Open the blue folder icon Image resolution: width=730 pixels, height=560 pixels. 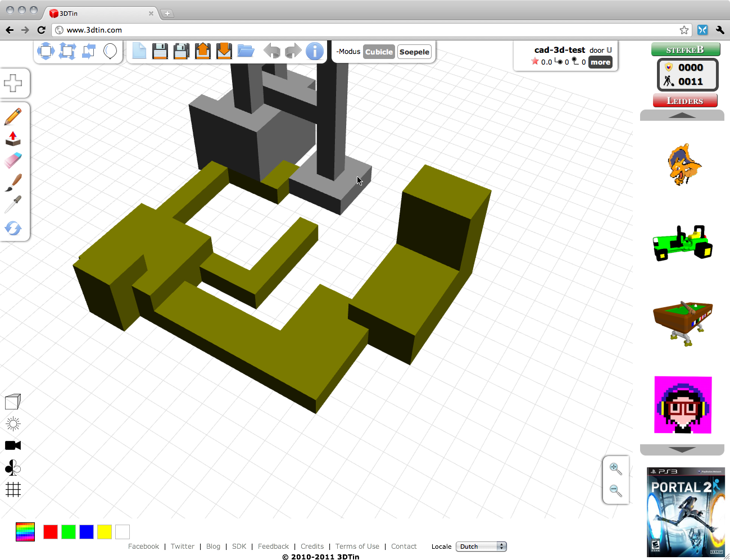[x=246, y=51]
